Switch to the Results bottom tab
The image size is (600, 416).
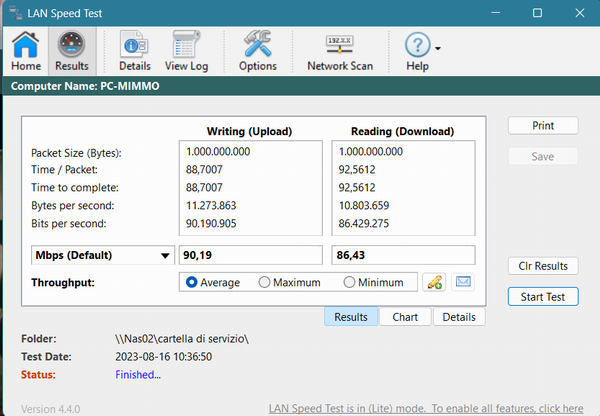click(351, 317)
